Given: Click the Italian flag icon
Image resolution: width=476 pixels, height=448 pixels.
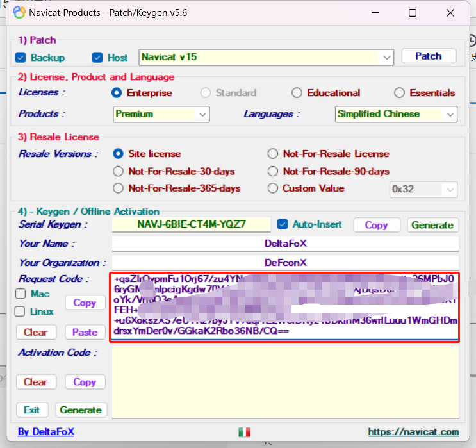Looking at the screenshot, I should tap(244, 432).
